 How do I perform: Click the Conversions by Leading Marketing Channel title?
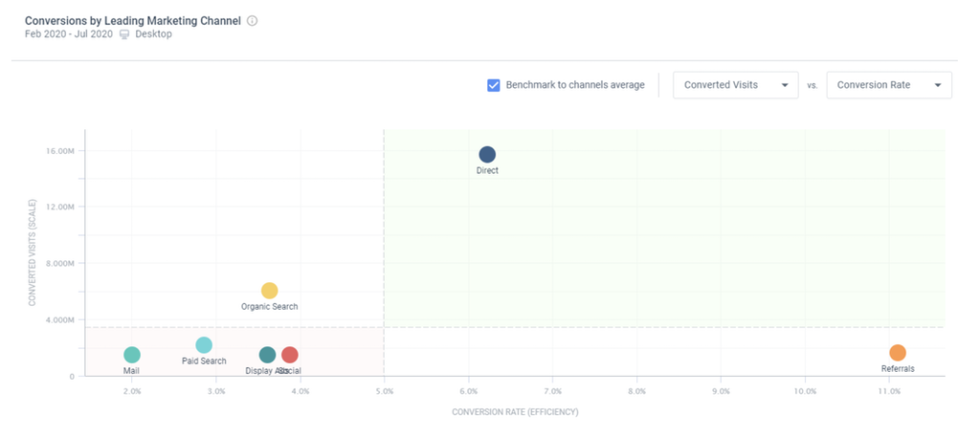coord(133,20)
